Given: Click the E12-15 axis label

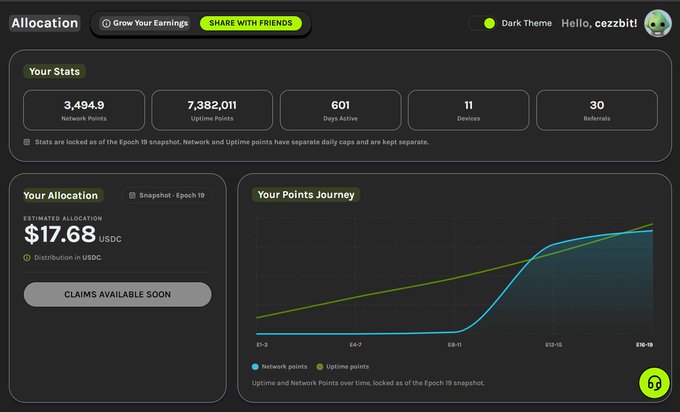Looking at the screenshot, I should 553,345.
